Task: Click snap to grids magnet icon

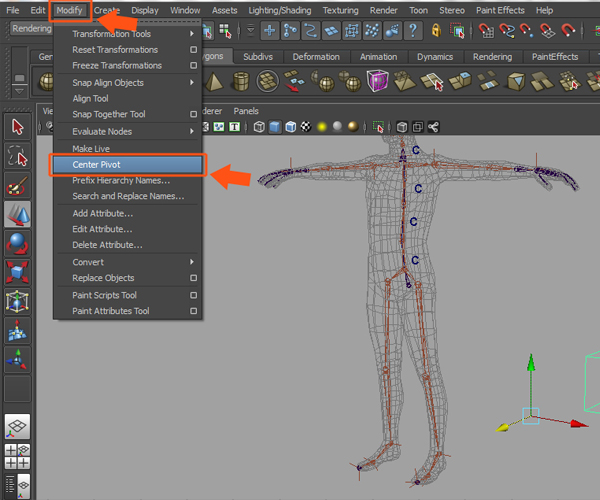Action: pos(486,30)
